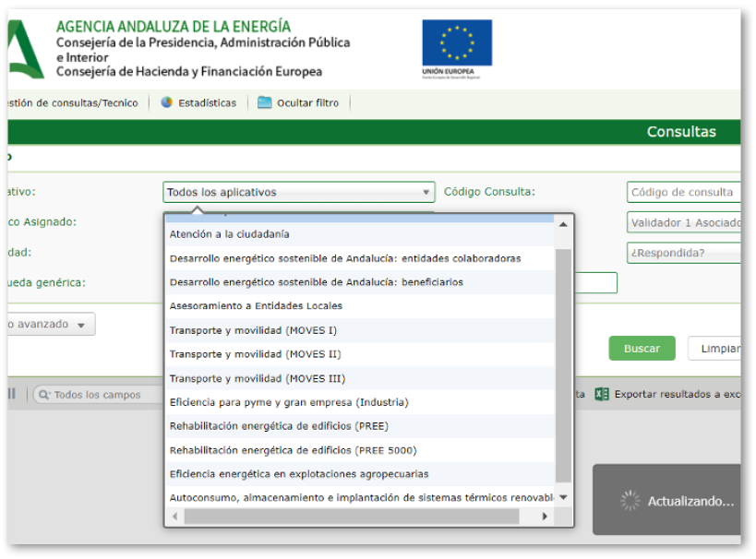This screenshot has width=756, height=559.
Task: Click the dropdown list horizontal scrollbar right arrow
Action: [545, 517]
